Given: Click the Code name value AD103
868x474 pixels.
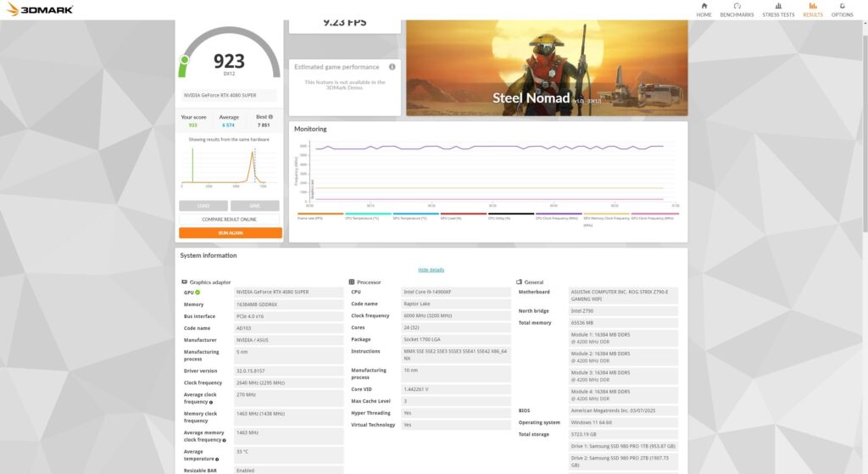Looking at the screenshot, I should pyautogui.click(x=288, y=328).
